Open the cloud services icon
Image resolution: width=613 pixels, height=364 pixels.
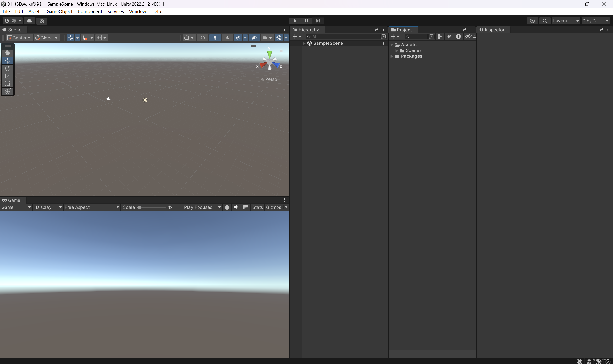(x=29, y=21)
